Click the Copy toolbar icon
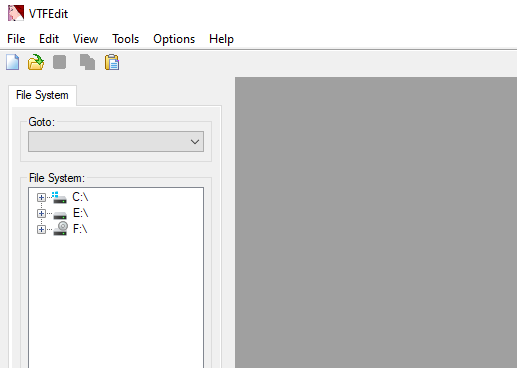This screenshot has width=517, height=368. pos(87,62)
